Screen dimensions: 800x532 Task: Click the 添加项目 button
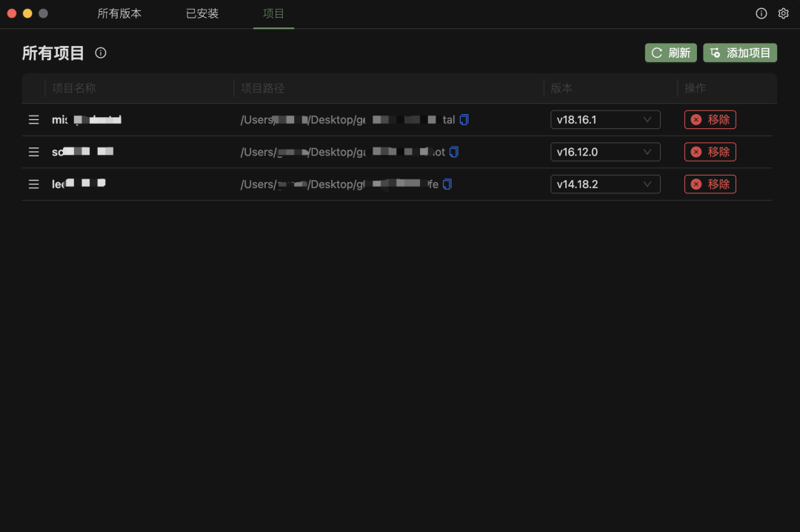(740, 53)
